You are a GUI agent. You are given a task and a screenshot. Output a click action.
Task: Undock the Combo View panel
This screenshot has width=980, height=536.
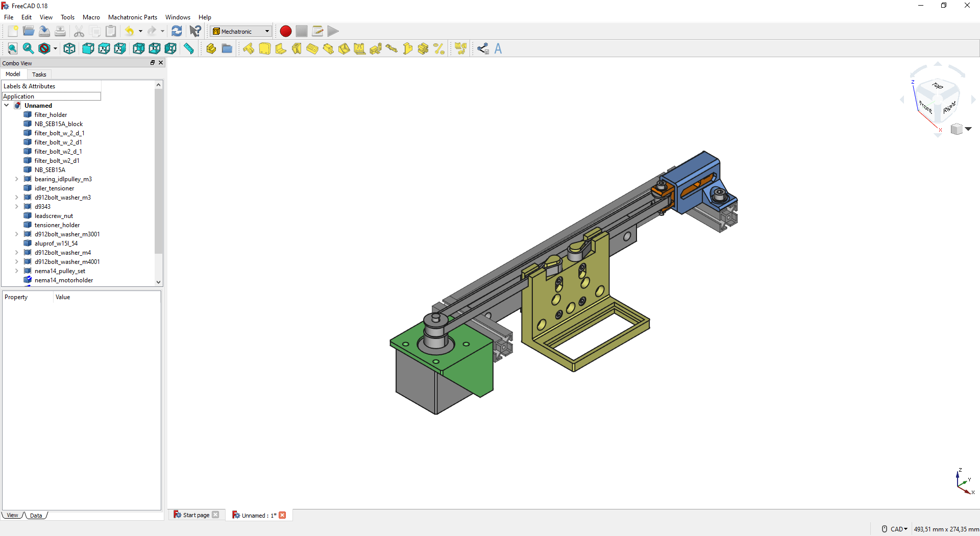point(152,63)
